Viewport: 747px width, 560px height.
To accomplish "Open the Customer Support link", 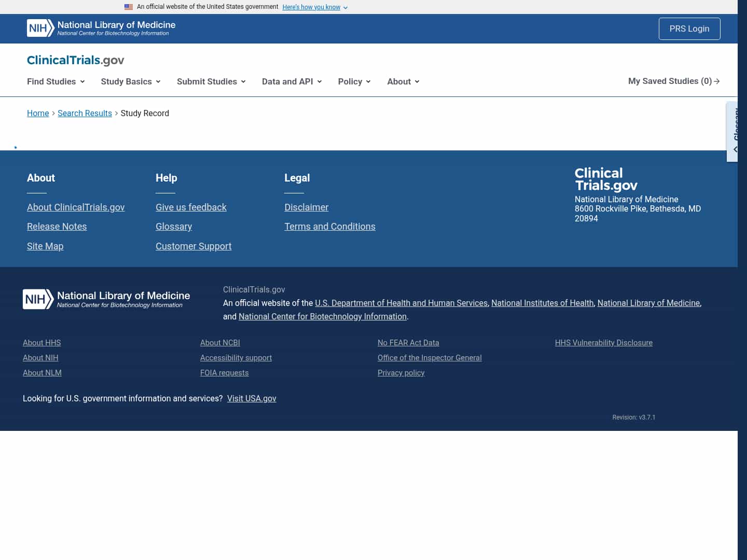I will click(x=193, y=246).
